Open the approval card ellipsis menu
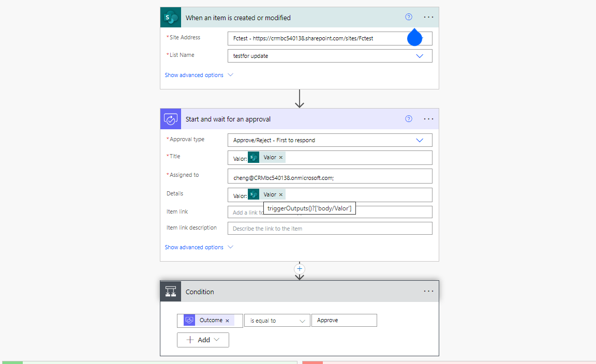The image size is (596, 364). coord(428,119)
